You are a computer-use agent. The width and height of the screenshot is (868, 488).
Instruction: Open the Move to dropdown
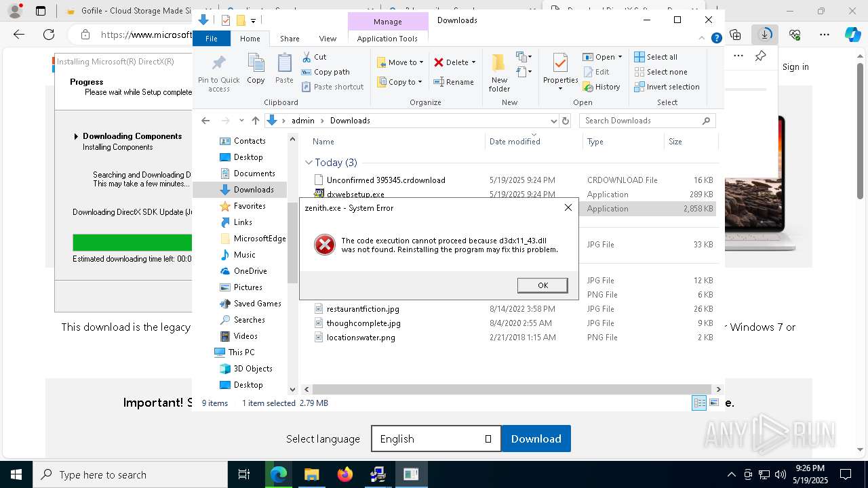pyautogui.click(x=400, y=62)
